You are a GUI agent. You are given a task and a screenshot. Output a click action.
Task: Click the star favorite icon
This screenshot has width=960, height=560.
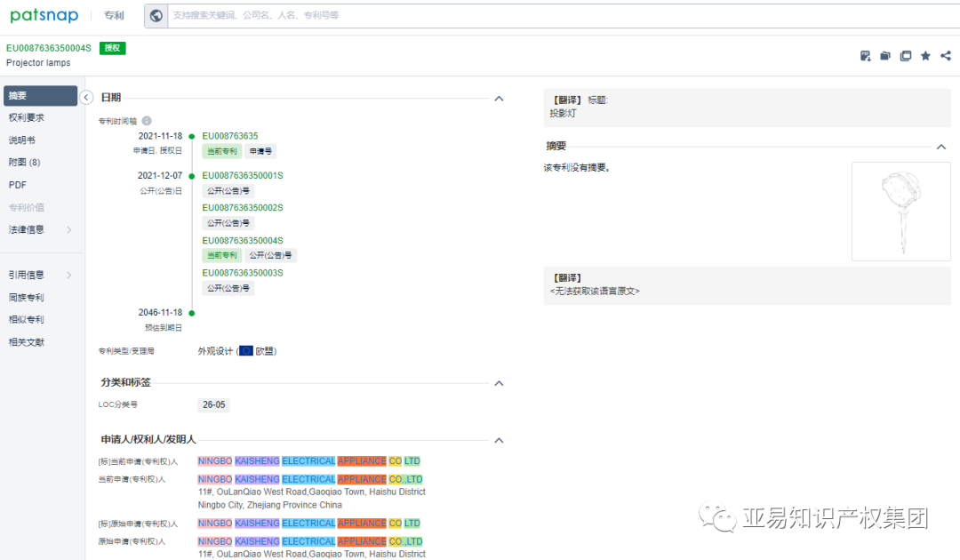[925, 56]
